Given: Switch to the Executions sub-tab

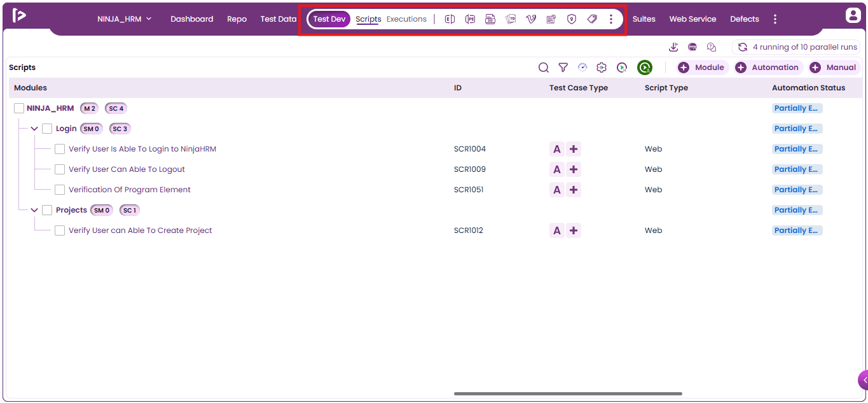Looking at the screenshot, I should point(406,19).
